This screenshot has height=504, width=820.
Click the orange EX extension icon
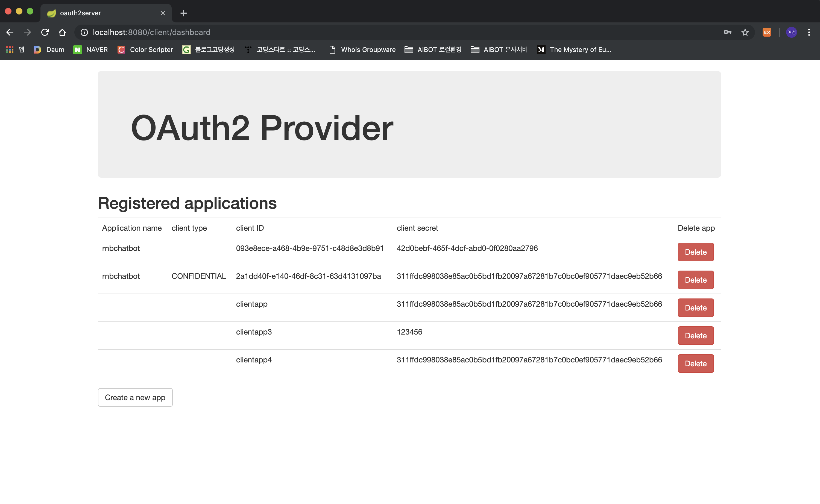(767, 32)
